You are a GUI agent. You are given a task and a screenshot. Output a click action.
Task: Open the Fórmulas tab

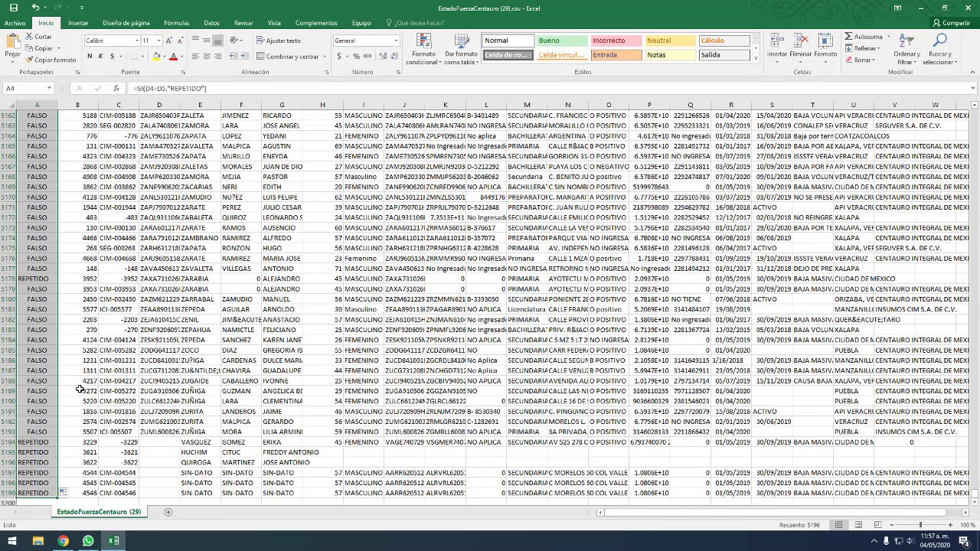click(x=176, y=23)
